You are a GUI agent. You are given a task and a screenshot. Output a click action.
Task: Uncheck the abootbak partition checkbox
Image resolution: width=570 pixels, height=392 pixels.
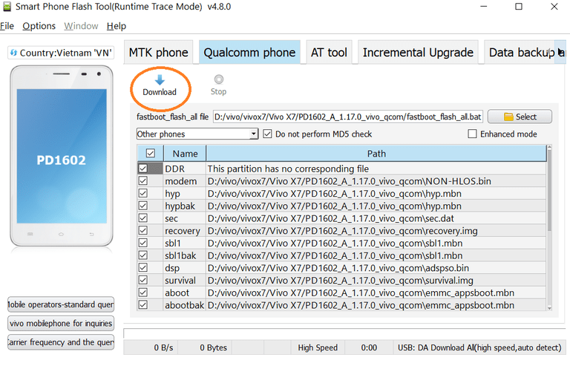142,304
